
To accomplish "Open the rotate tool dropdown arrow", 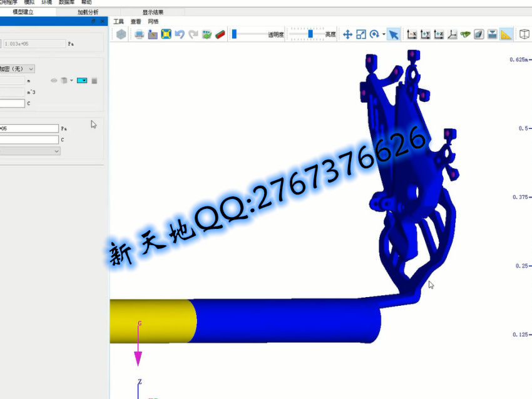I will pos(383,35).
